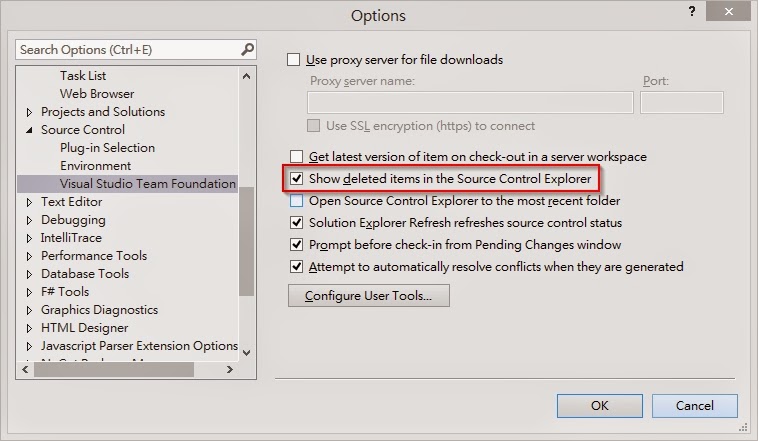Expand the Text Editor node

(x=29, y=202)
